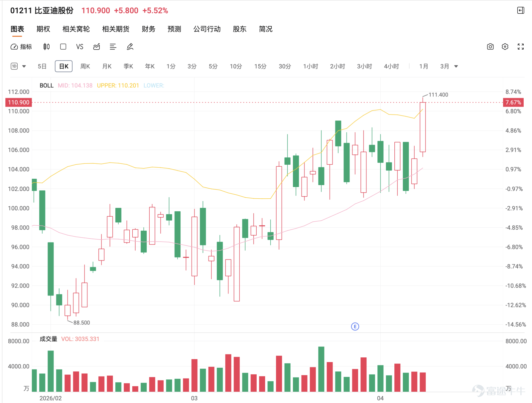The image size is (532, 403).
Task: Open the 相关窝轮 tab
Action: (76, 29)
